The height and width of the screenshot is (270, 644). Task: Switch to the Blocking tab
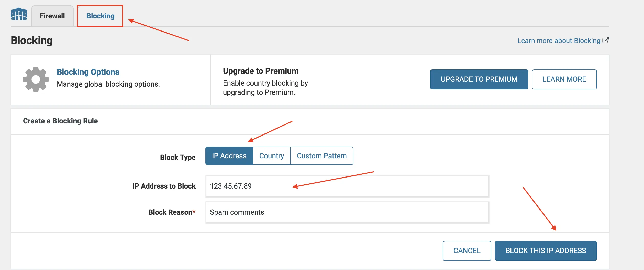100,16
